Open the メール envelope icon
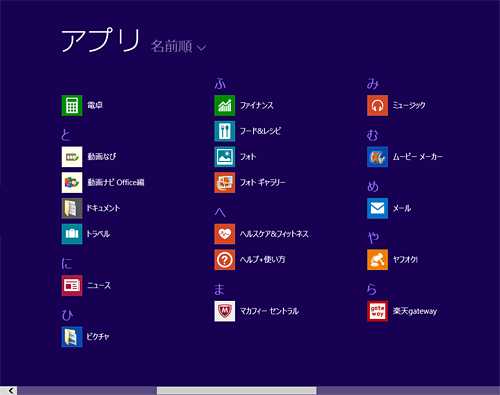 pyautogui.click(x=377, y=208)
